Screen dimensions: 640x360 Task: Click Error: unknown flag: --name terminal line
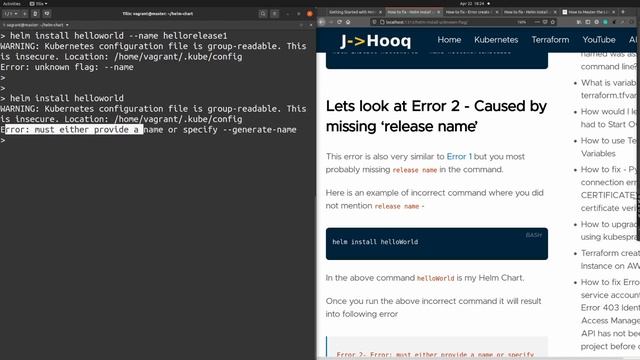pos(67,67)
